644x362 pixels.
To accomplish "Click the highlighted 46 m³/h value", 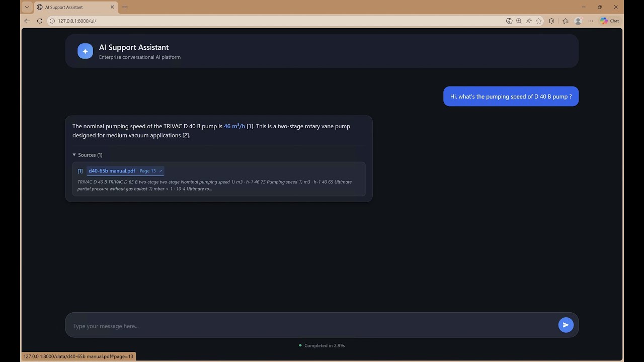I will [x=234, y=126].
